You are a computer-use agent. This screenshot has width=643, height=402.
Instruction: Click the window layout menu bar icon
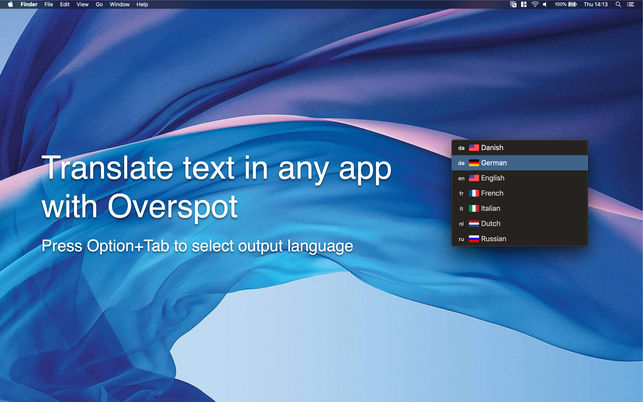click(524, 5)
